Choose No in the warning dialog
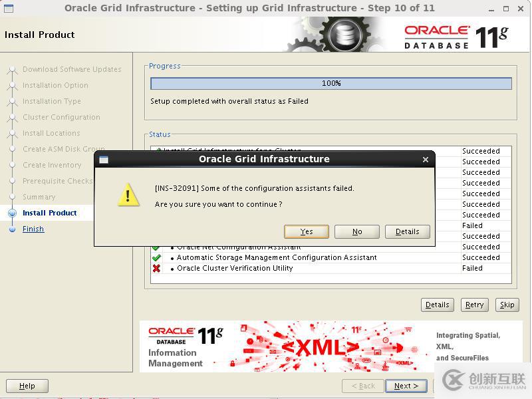The width and height of the screenshot is (532, 399). tap(357, 231)
